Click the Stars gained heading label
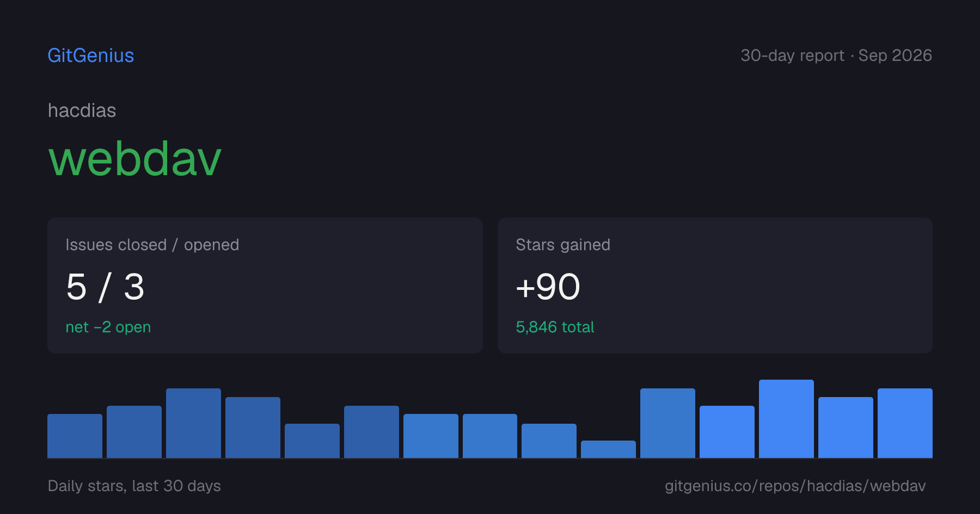Image resolution: width=980 pixels, height=514 pixels. click(563, 245)
